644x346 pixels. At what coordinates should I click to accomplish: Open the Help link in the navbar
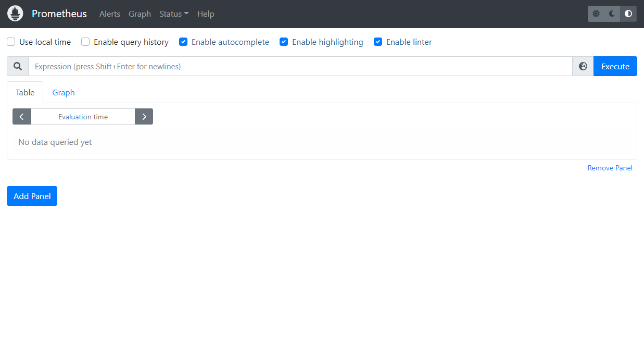click(206, 14)
